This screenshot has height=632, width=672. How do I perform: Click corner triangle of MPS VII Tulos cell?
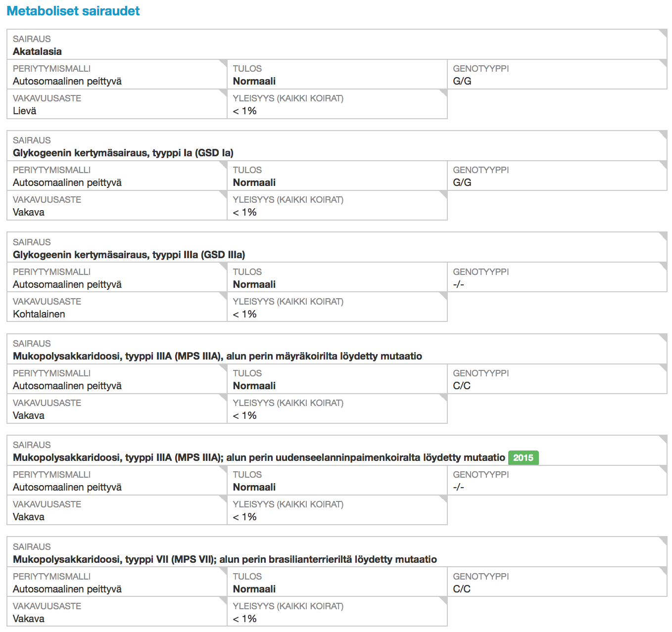[x=444, y=571]
